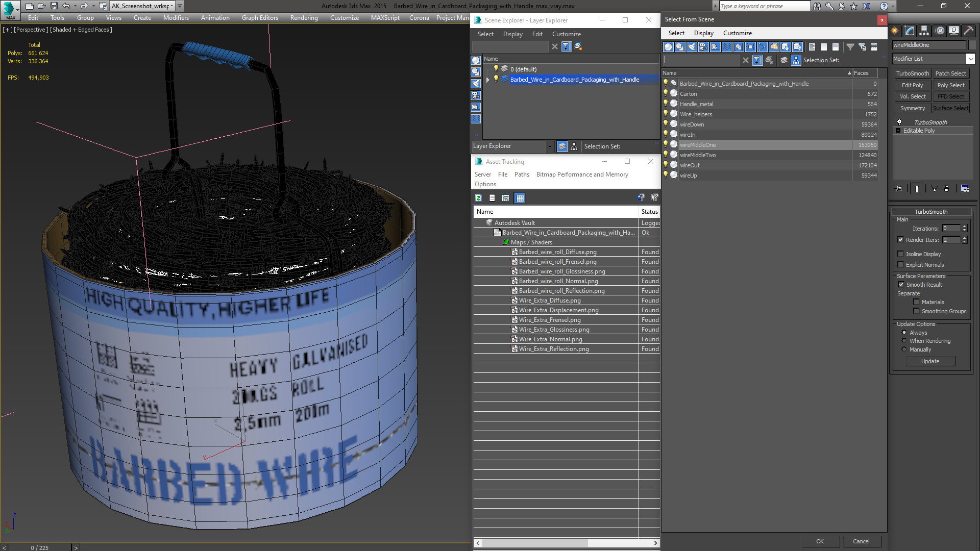Open the Bitmap Performance and Memory menu
The width and height of the screenshot is (980, 551).
pyautogui.click(x=582, y=174)
